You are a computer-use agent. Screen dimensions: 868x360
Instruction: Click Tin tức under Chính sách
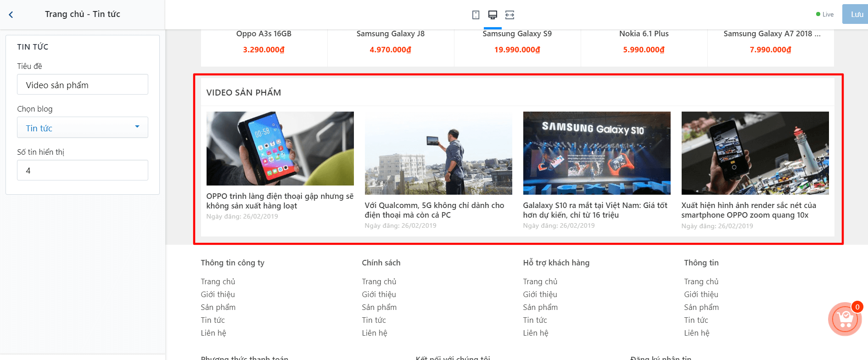(374, 320)
